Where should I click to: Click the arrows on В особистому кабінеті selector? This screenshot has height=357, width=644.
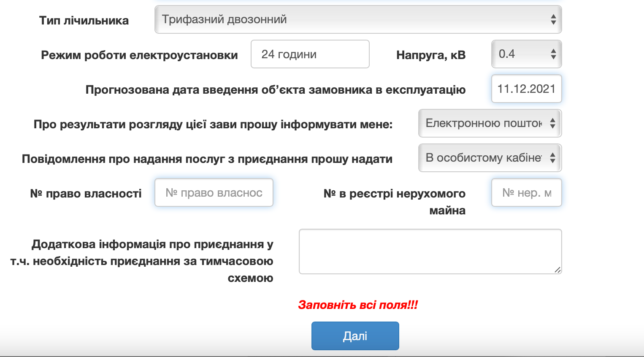coord(552,158)
